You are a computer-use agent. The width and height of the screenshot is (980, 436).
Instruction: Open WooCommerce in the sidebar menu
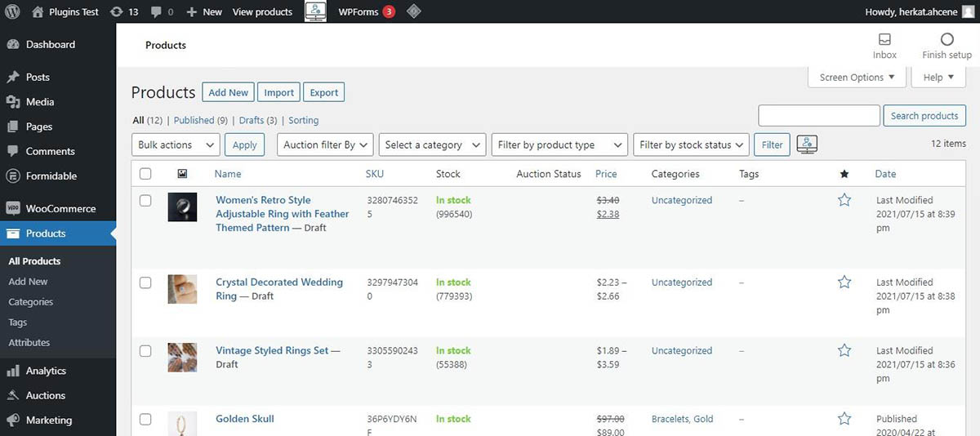tap(60, 208)
